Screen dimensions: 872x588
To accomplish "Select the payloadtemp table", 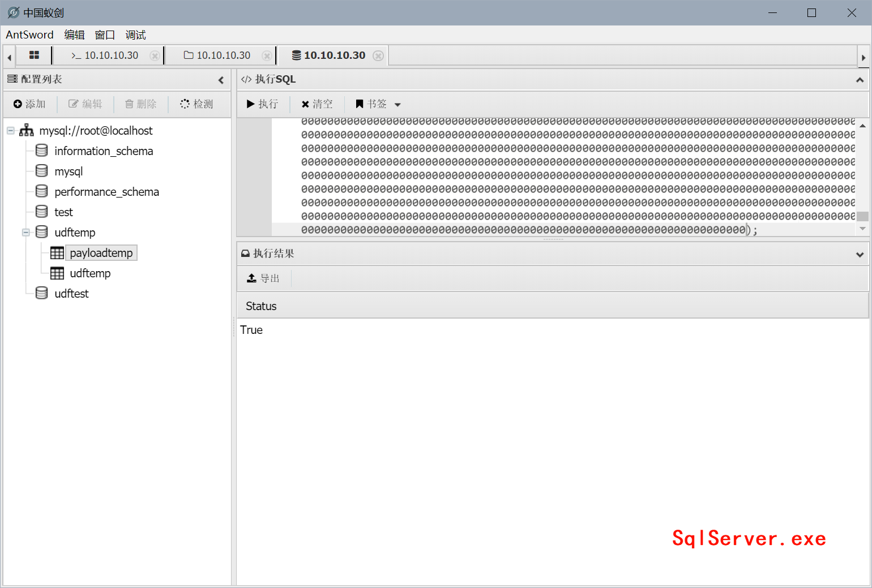I will 101,253.
